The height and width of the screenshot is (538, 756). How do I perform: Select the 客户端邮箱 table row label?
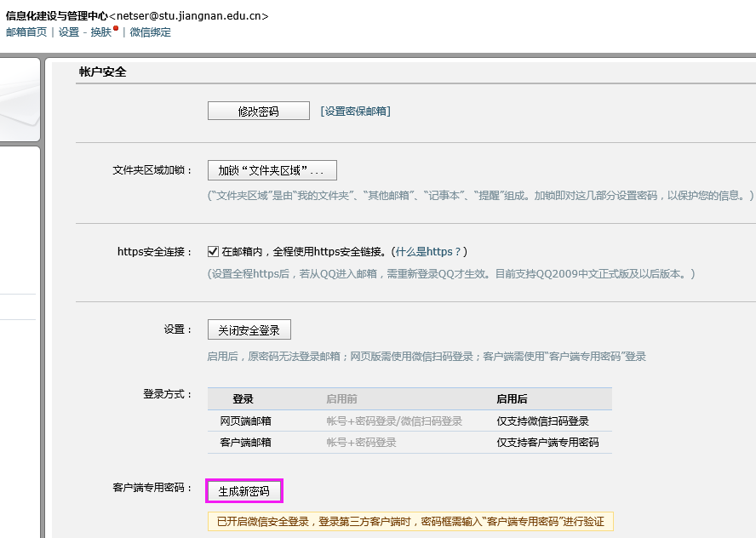click(245, 442)
